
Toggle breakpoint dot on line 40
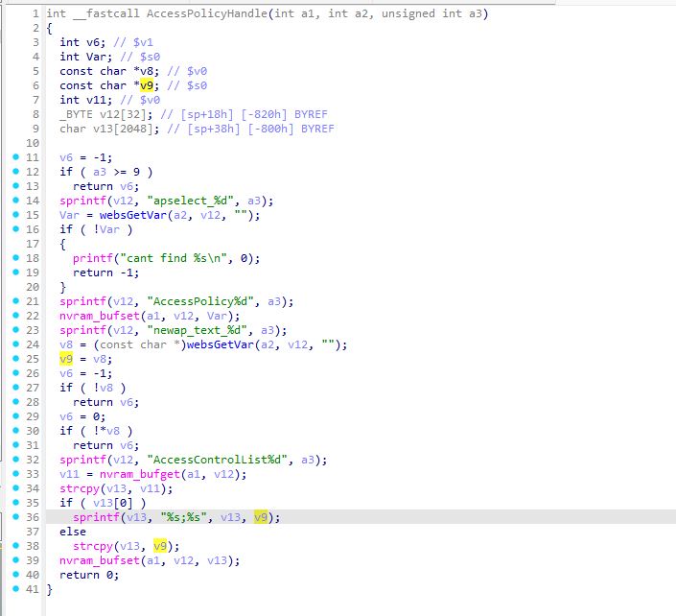pyautogui.click(x=16, y=574)
